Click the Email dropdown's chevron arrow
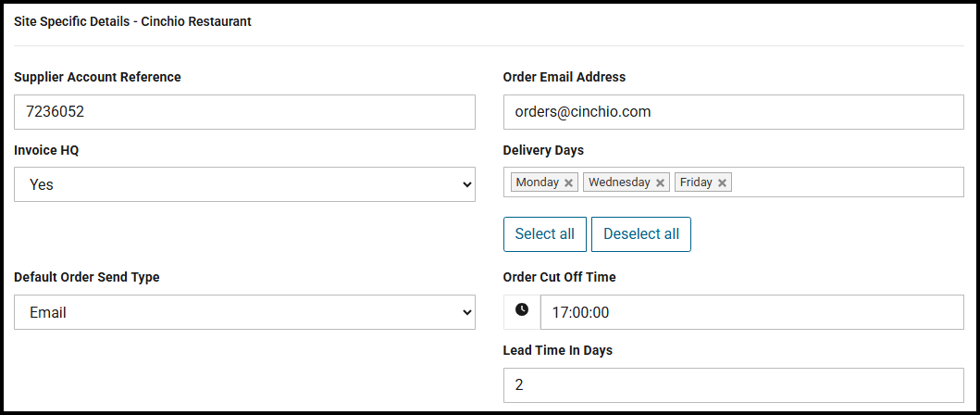Image resolution: width=980 pixels, height=415 pixels. (x=466, y=312)
